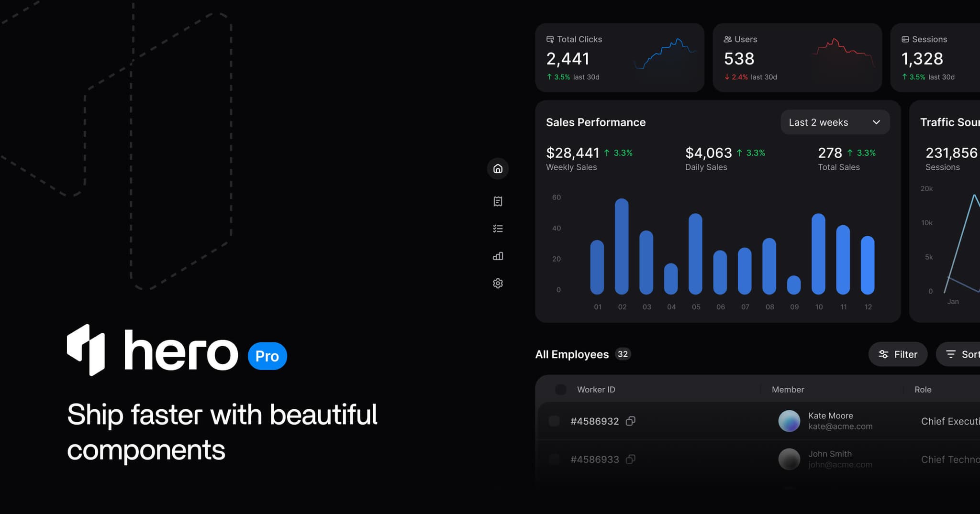Open the bar chart analytics icon
The width and height of the screenshot is (980, 514).
(498, 256)
